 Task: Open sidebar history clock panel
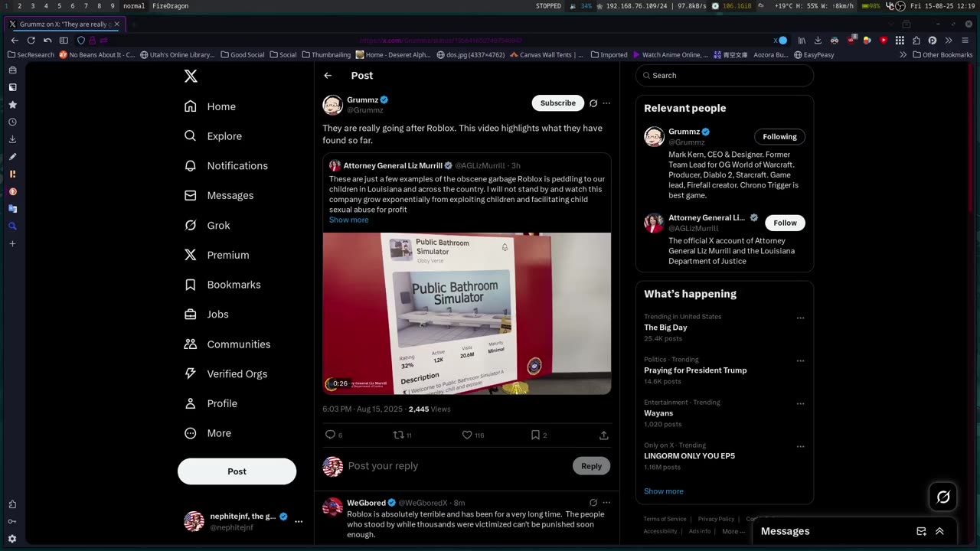[x=12, y=122]
